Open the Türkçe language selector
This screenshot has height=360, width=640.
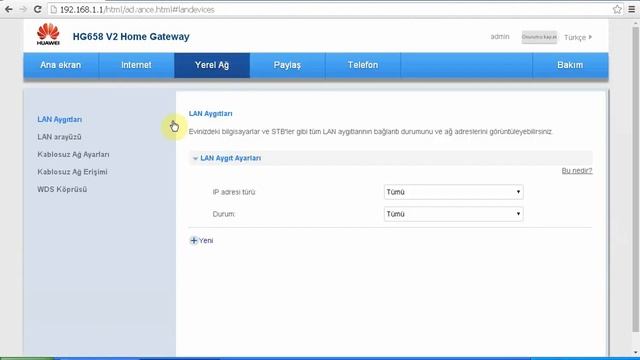click(x=578, y=37)
